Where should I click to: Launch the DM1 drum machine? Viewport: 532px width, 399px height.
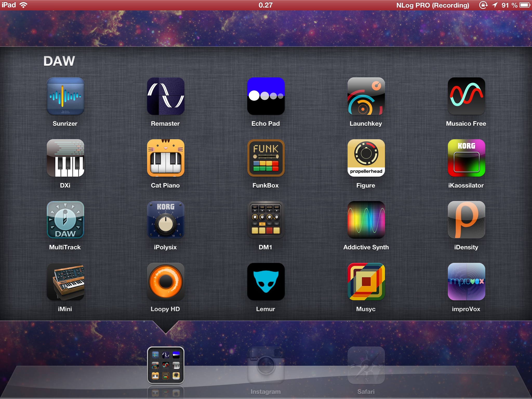[266, 220]
